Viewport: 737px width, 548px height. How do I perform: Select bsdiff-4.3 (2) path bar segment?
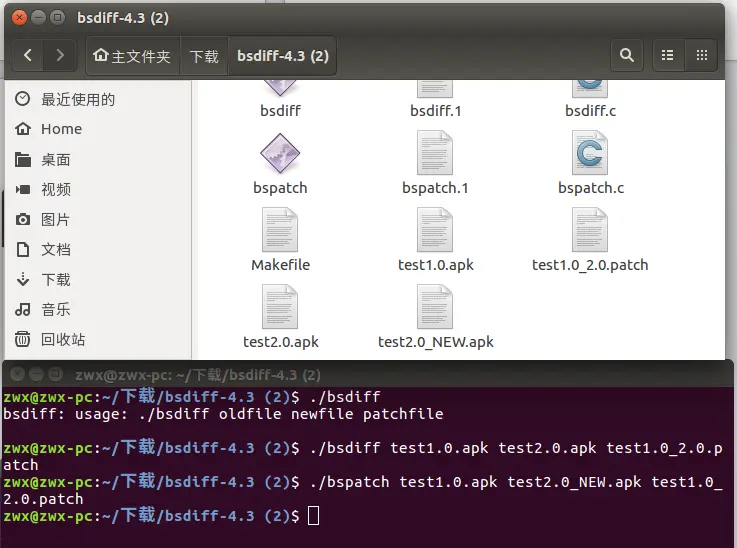tap(282, 56)
